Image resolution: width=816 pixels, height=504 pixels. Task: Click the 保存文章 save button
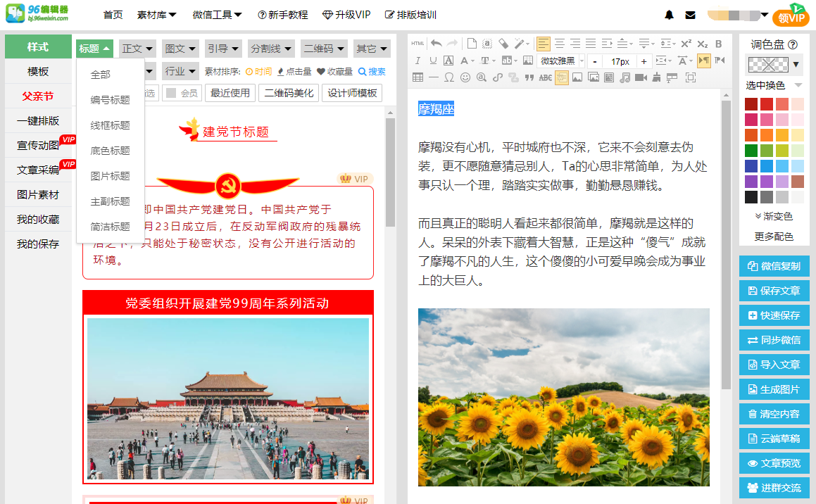pos(774,291)
